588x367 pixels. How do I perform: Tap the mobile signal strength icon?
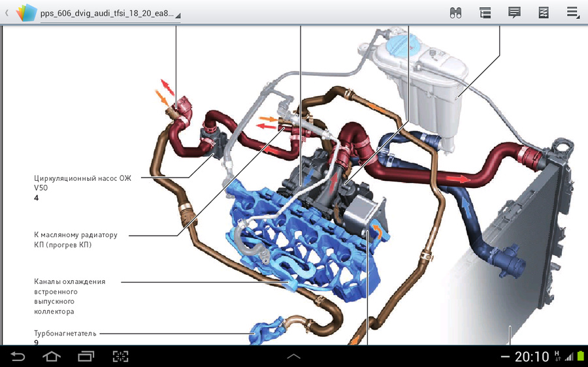click(x=569, y=357)
